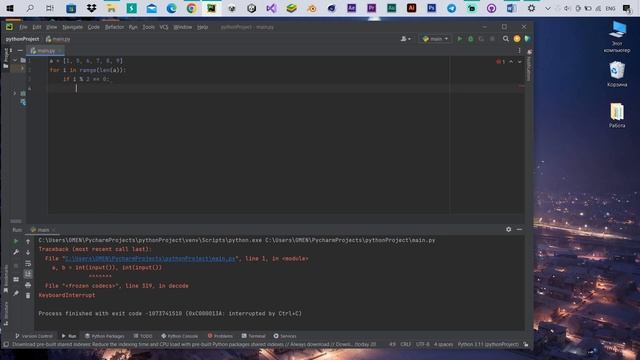This screenshot has height=360, width=640.
Task: Open the Run tool window button
Action: (x=69, y=336)
